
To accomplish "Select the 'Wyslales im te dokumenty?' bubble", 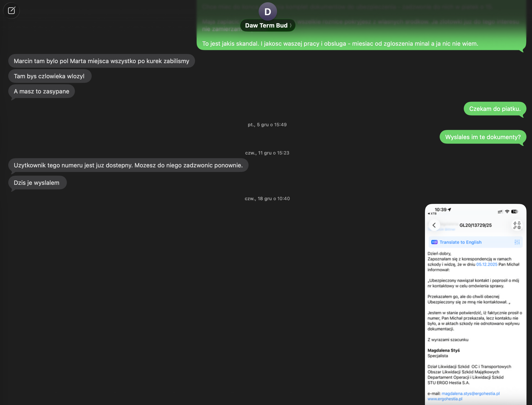I will (x=483, y=137).
